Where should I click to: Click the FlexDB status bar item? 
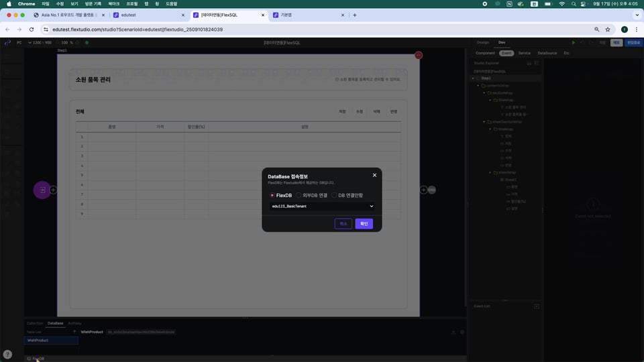pyautogui.click(x=36, y=358)
